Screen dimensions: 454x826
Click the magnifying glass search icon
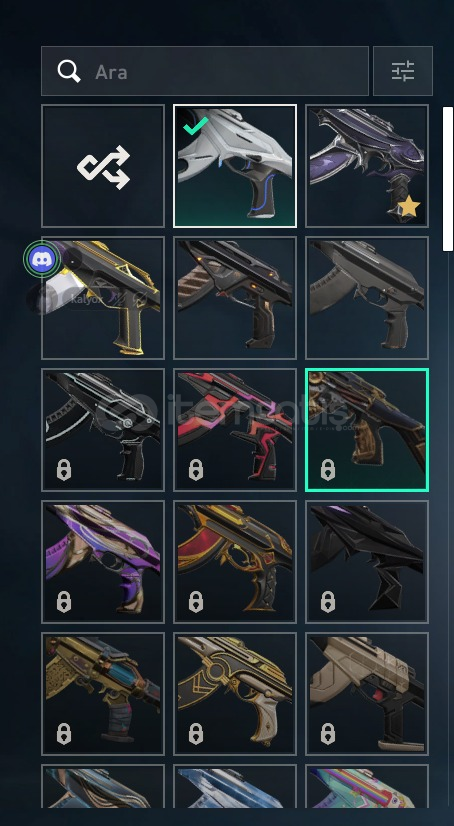coord(69,71)
